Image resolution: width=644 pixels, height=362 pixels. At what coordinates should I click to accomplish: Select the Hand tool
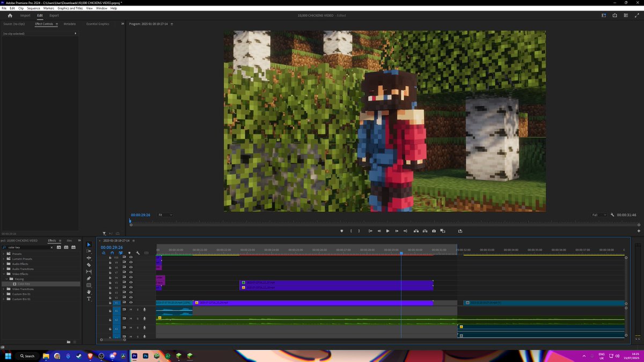(x=89, y=292)
